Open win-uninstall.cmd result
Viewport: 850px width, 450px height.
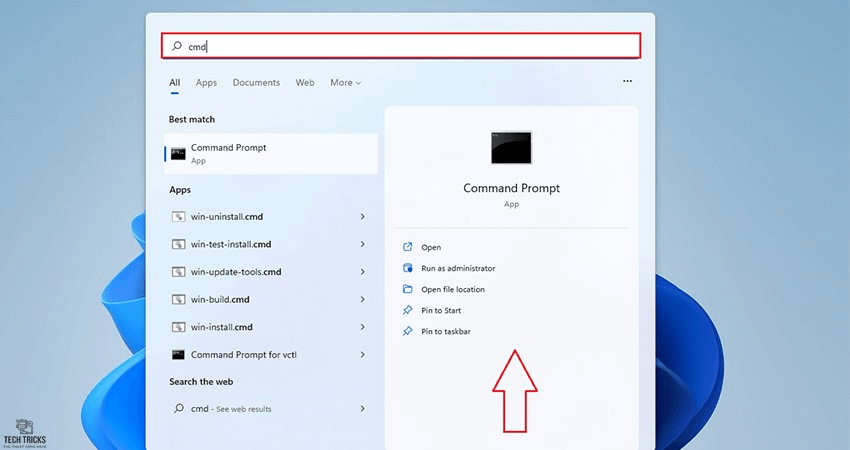[271, 217]
